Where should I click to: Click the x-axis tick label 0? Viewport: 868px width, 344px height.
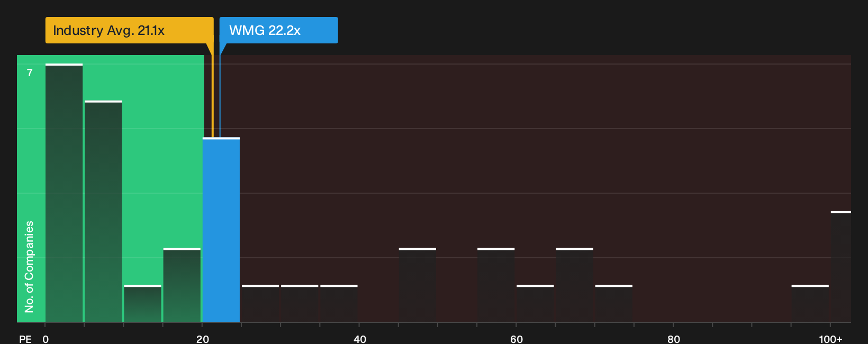46,339
